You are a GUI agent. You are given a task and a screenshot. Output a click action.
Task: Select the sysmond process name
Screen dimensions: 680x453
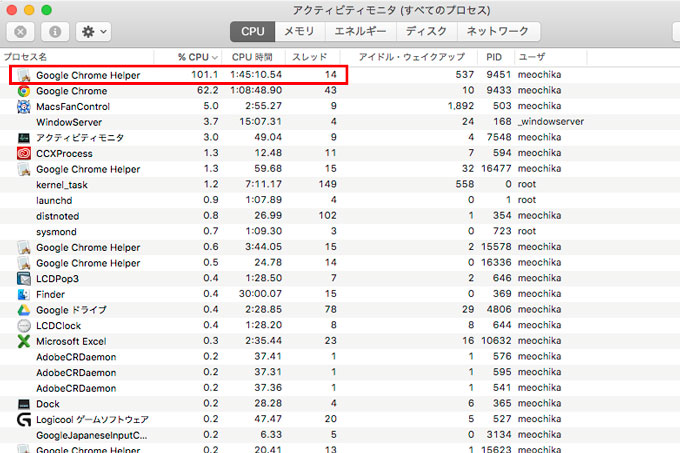56,232
